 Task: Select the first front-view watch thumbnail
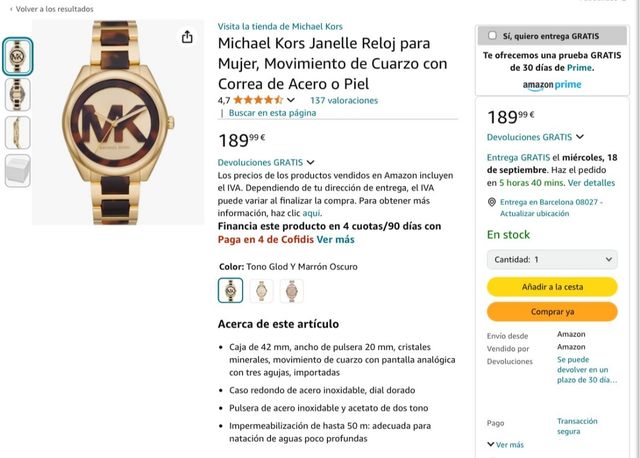point(18,56)
